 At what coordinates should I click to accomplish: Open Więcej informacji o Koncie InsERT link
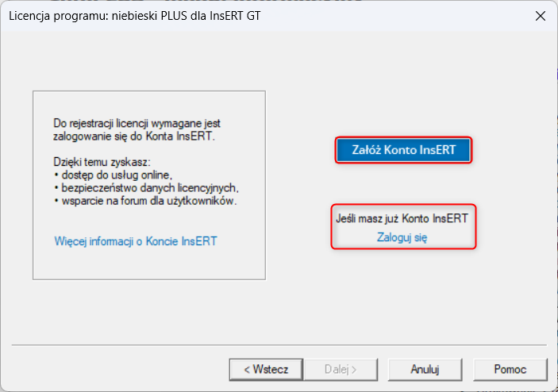136,241
